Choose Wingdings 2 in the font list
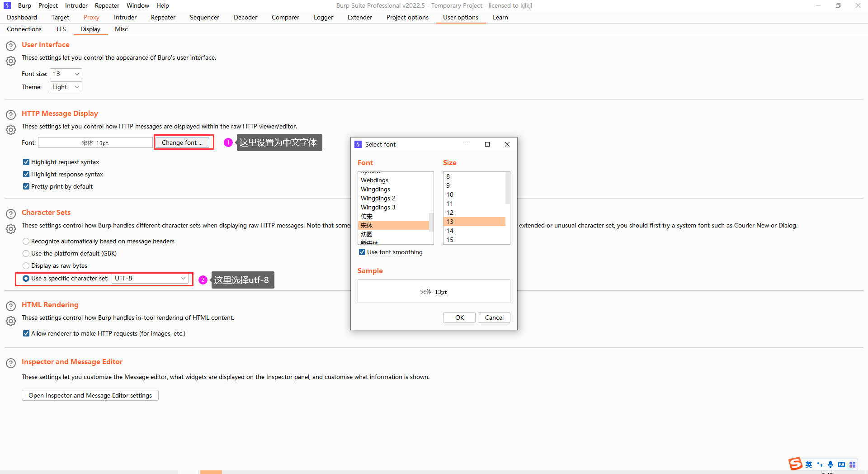This screenshot has width=868, height=474. 393,198
